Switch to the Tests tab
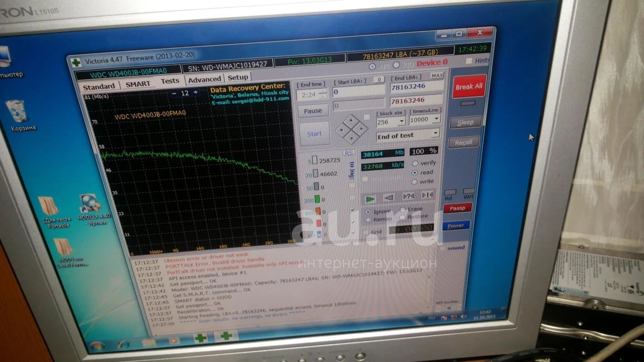The image size is (644, 362). pos(170,81)
